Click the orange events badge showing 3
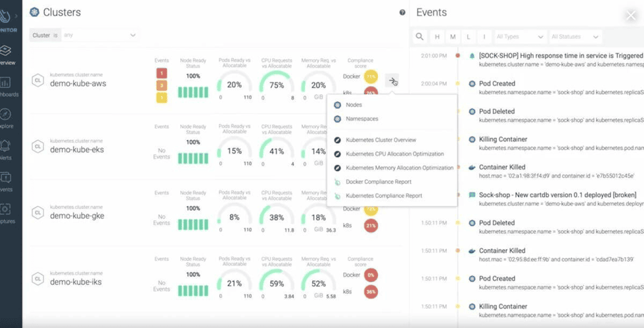The width and height of the screenshot is (644, 328). (x=162, y=85)
